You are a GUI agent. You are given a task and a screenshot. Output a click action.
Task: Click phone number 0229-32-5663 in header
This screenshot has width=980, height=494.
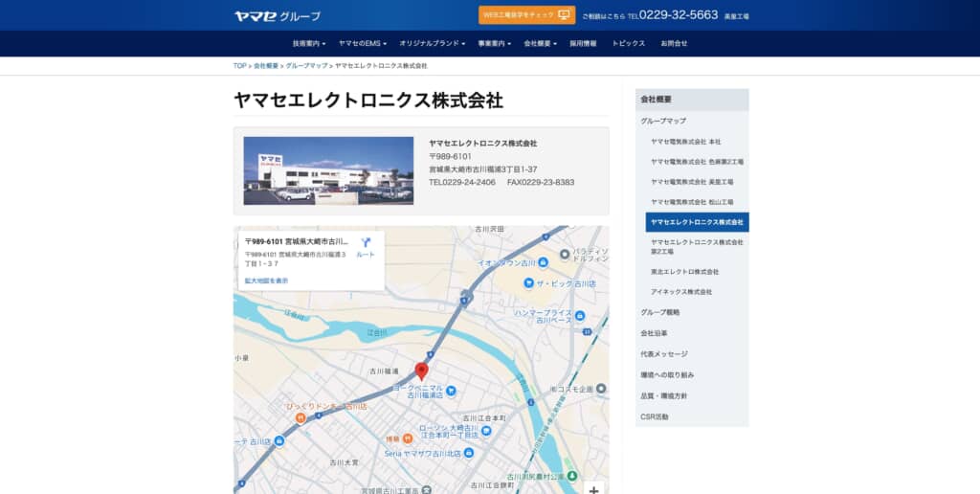[x=679, y=15]
